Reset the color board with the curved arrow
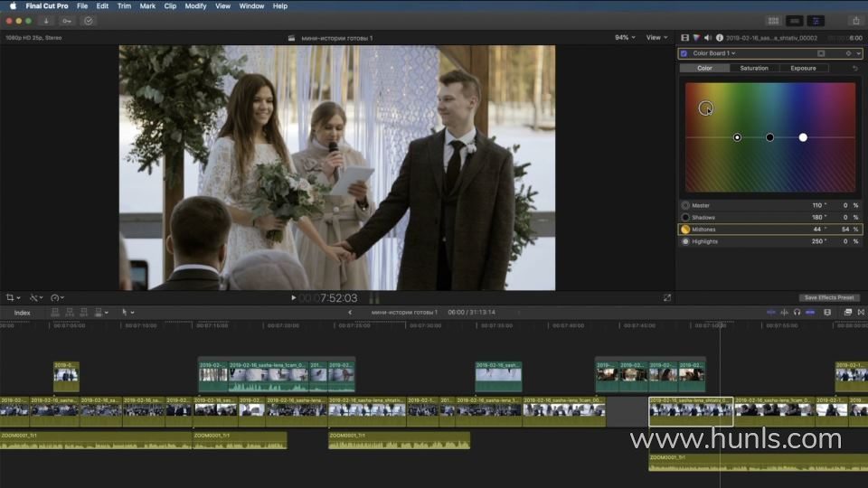The width and height of the screenshot is (868, 488). coord(855,68)
